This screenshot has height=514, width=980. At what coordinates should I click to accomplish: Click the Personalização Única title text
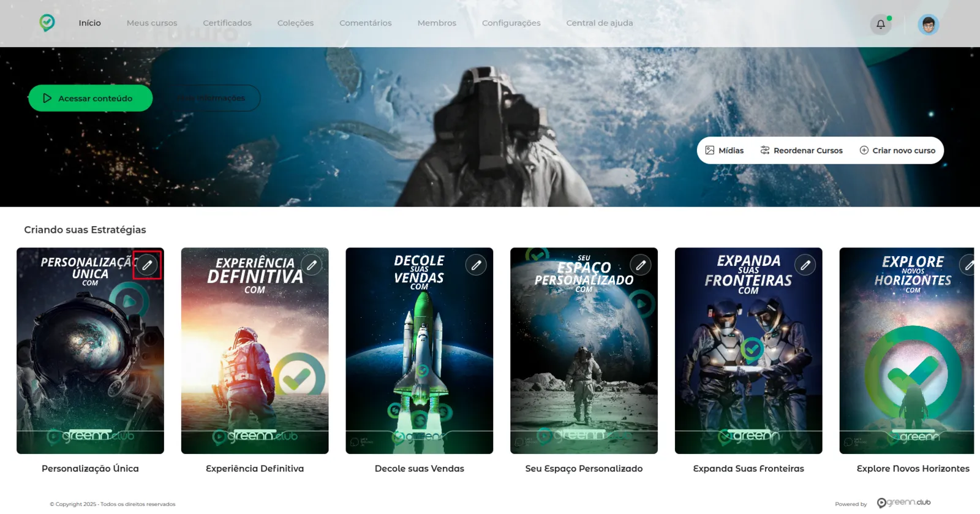click(x=90, y=469)
